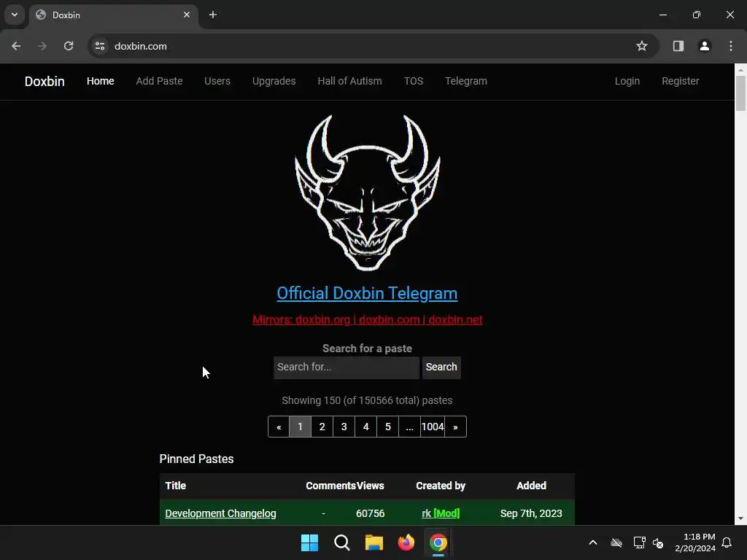Click the cloud sync tray icon
The image size is (747, 560).
coord(616,542)
